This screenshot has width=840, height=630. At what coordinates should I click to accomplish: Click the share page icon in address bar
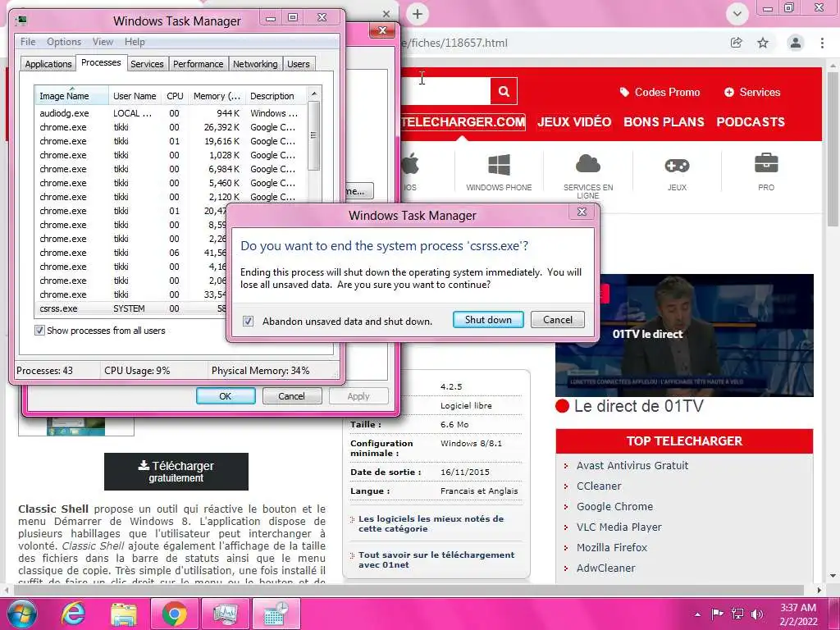[737, 43]
